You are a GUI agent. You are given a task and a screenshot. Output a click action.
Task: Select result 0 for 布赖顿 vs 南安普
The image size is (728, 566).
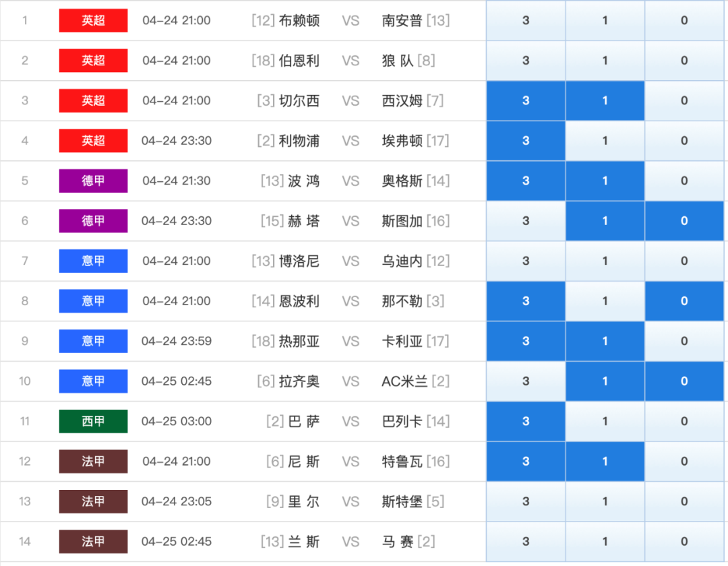tap(684, 20)
